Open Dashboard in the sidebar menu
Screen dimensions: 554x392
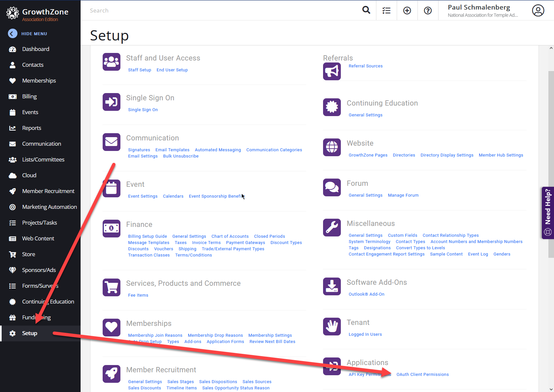click(36, 49)
